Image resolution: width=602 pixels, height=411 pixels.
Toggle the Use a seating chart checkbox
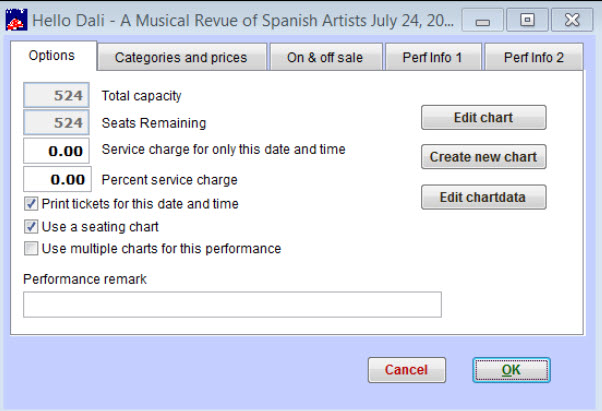pyautogui.click(x=31, y=227)
